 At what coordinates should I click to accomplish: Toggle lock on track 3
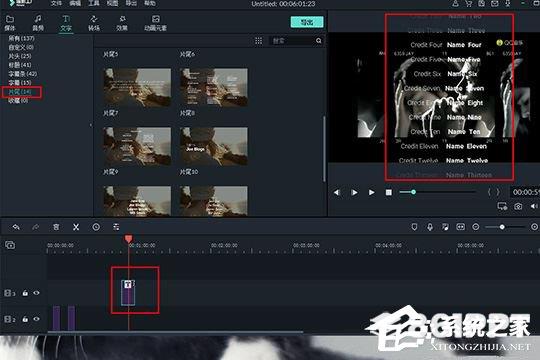pyautogui.click(x=25, y=293)
